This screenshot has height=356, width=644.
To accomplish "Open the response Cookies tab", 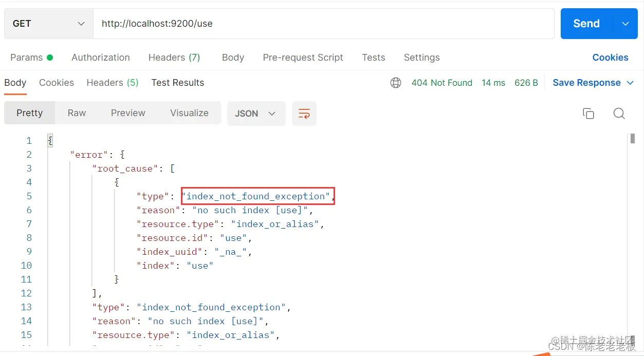I will pyautogui.click(x=57, y=83).
